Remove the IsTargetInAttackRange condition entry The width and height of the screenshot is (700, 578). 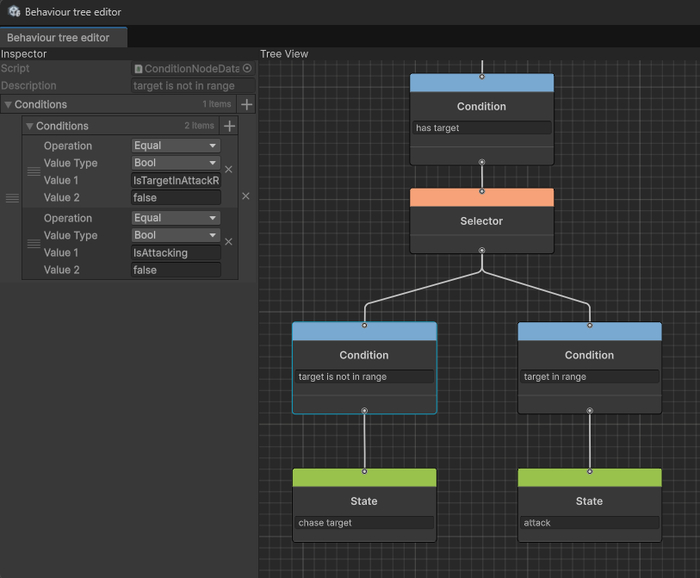(x=228, y=170)
